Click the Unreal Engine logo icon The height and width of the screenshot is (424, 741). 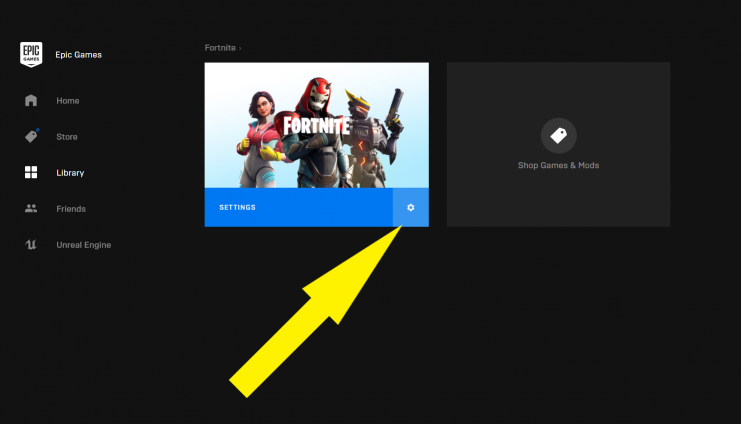(31, 244)
